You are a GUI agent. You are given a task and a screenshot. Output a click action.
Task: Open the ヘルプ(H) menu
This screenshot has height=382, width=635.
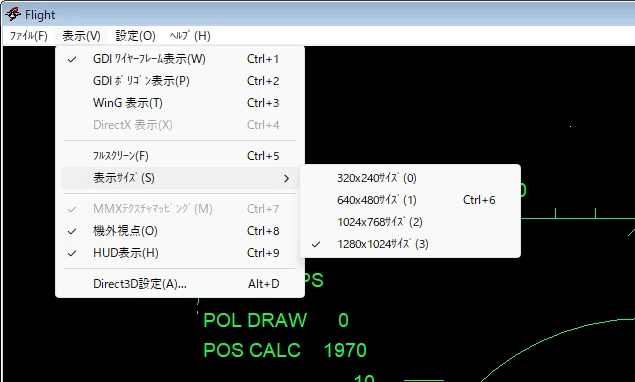(190, 36)
